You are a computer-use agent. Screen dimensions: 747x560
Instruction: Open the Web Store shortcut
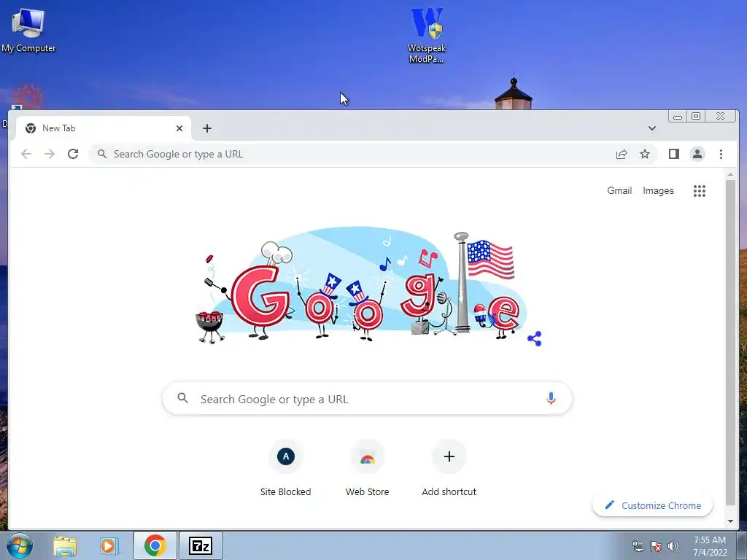pos(368,469)
